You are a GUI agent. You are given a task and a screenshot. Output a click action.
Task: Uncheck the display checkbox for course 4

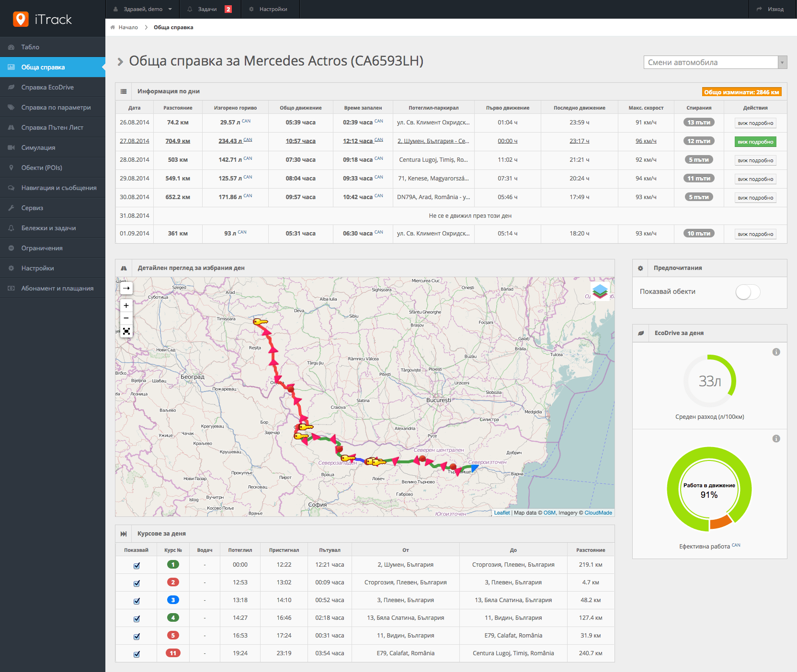tap(137, 618)
